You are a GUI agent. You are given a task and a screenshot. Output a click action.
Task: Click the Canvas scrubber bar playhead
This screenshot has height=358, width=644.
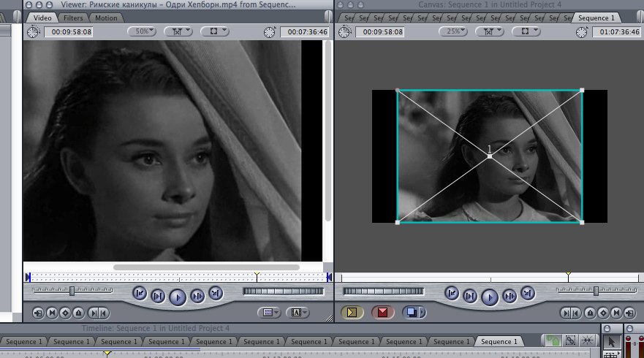pos(568,275)
